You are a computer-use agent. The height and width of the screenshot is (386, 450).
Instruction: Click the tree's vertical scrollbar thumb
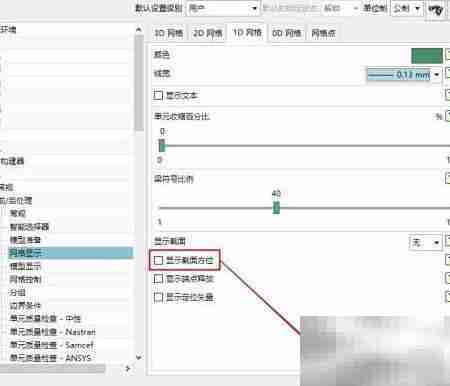139,82
